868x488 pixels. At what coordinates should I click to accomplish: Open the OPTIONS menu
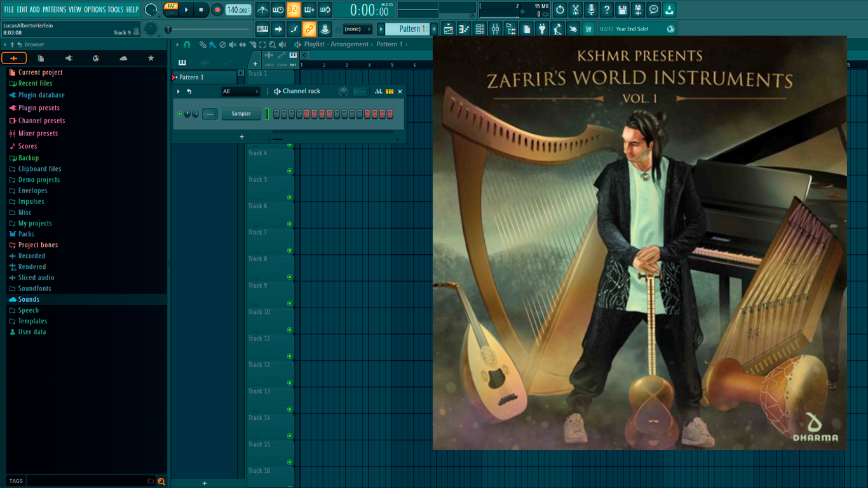95,10
